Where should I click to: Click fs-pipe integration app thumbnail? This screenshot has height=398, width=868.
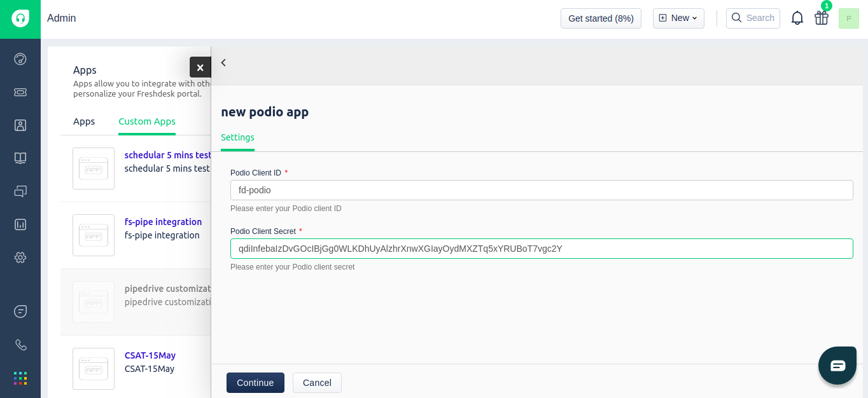pos(94,235)
